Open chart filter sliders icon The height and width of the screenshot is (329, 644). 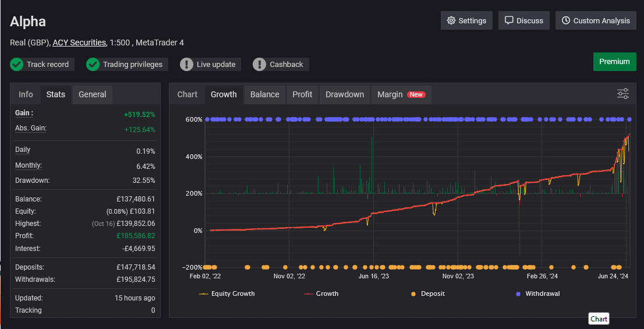coord(623,94)
